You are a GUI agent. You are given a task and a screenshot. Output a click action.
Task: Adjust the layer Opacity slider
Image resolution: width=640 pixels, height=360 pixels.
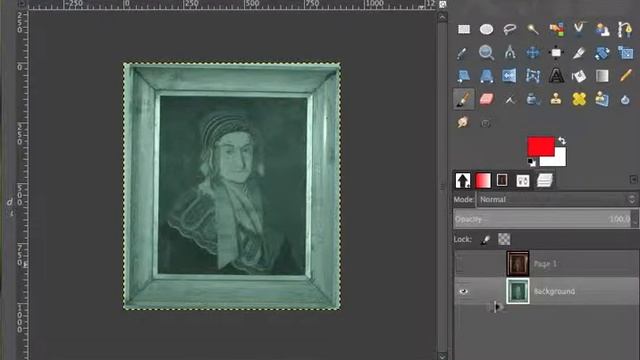[542, 219]
